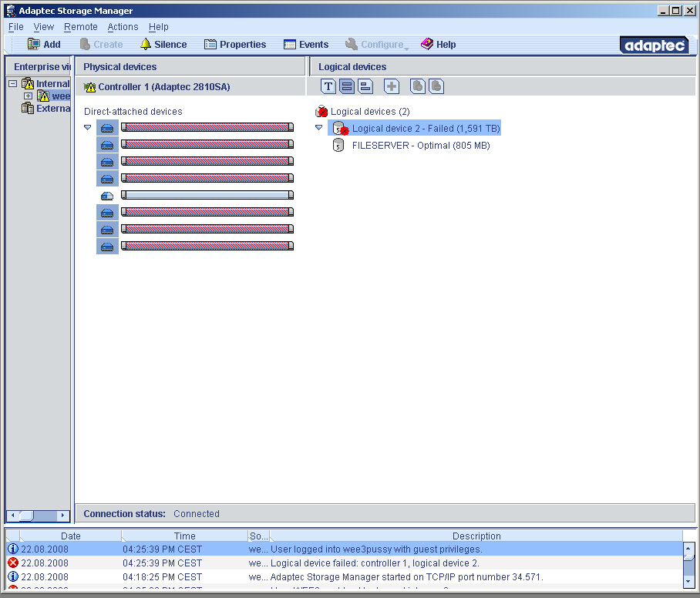700x598 pixels.
Task: Open Properties from the toolbar
Action: (x=235, y=44)
